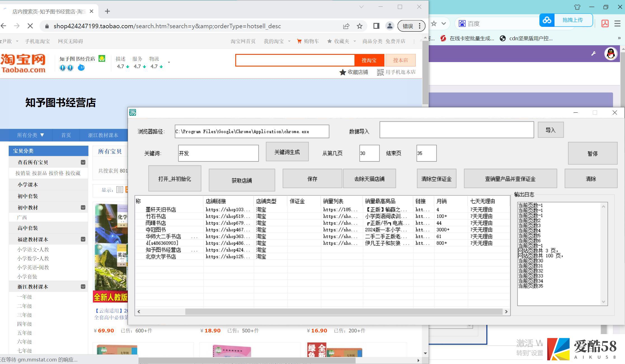Click 查销量产品并查保证金 button
625x364 pixels.
[x=510, y=179]
